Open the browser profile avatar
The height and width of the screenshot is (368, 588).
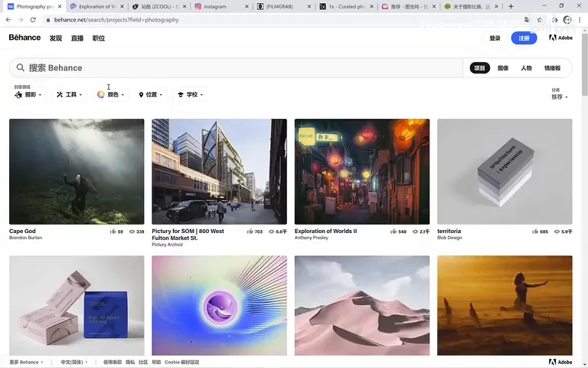[567, 19]
